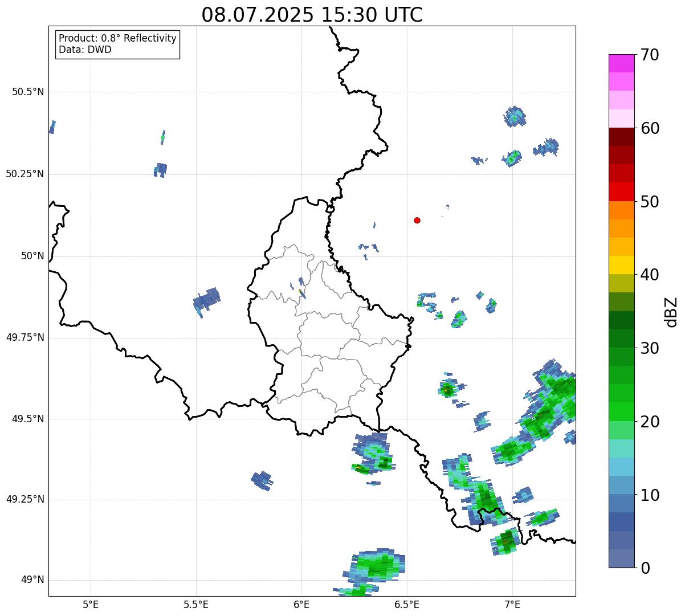The height and width of the screenshot is (616, 685).
Task: Click the 50.25°N latitude label
Action: (x=25, y=174)
